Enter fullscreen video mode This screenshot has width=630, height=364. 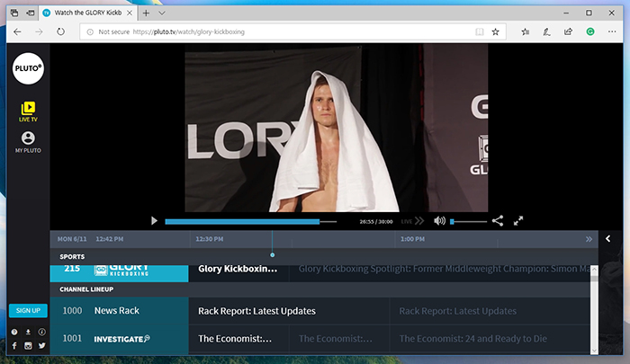[518, 221]
